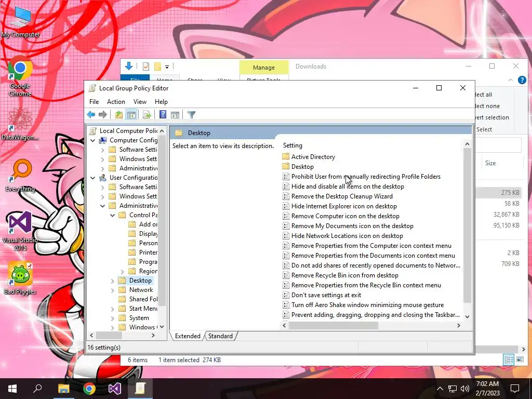Image resolution: width=532 pixels, height=399 pixels.
Task: Open the Windows Start button
Action: point(12,389)
